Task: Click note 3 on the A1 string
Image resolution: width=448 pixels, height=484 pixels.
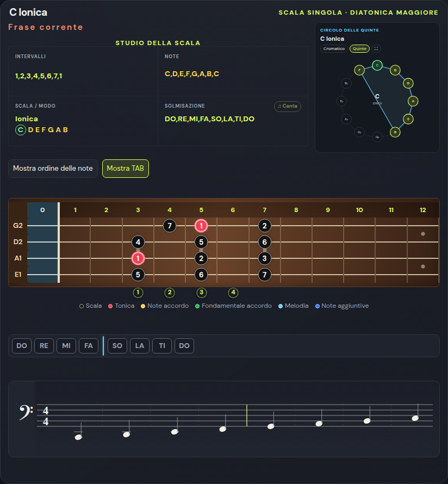Action: [x=264, y=258]
